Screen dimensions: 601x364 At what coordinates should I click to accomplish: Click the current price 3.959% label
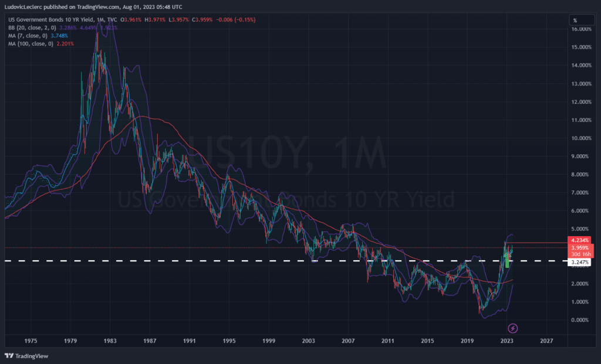pos(580,247)
